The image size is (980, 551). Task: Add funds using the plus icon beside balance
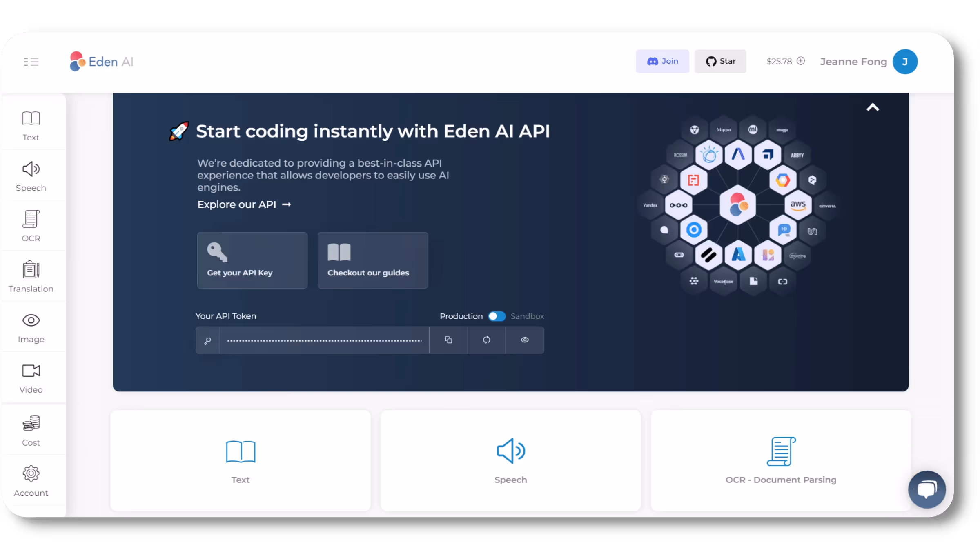(x=801, y=61)
